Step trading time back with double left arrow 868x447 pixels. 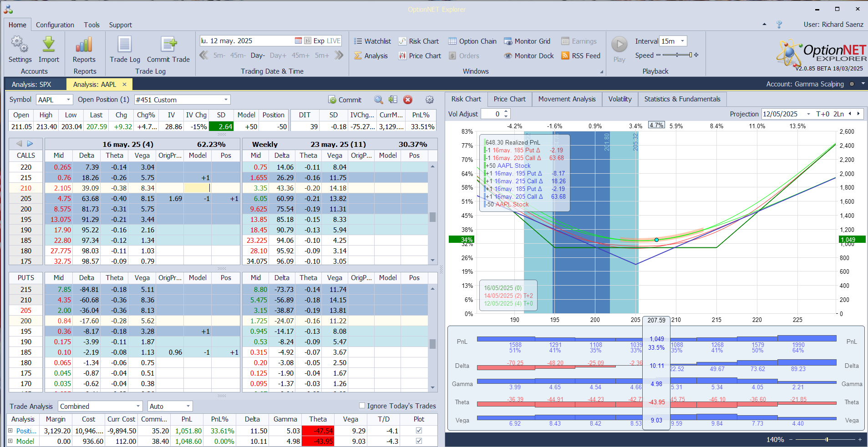coord(204,55)
